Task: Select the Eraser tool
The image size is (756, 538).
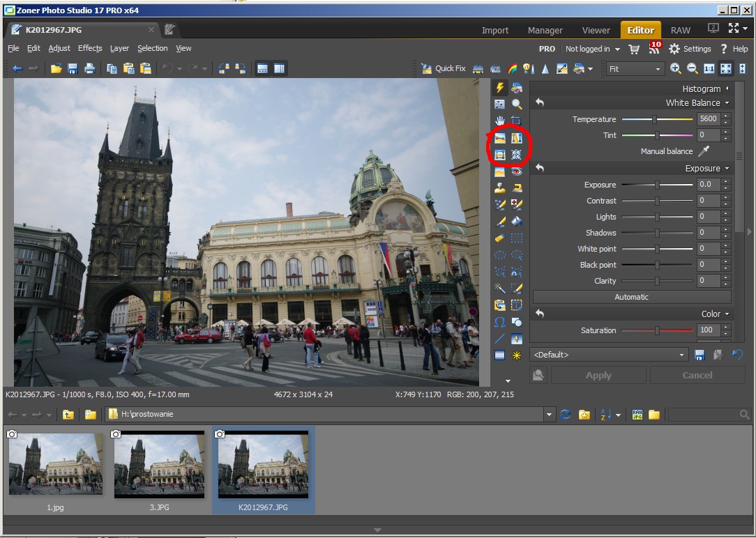Action: [x=500, y=238]
